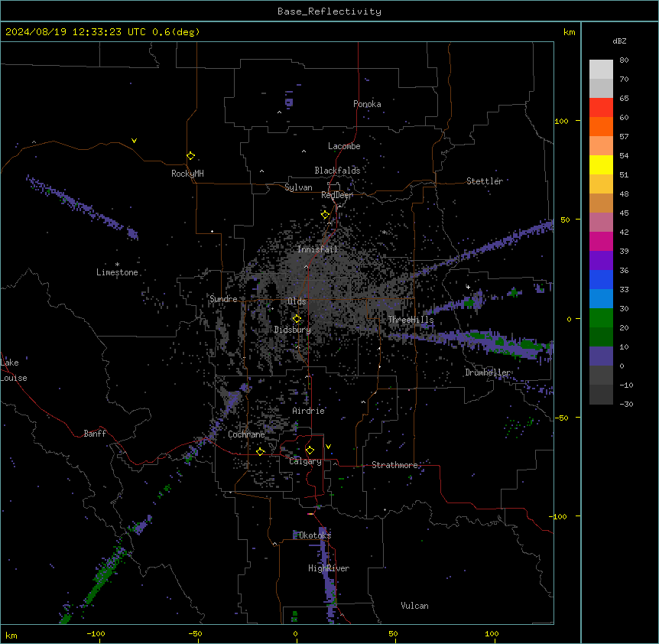Screen dimensions: 659x644
Task: Select the HighRiver label
Action: [x=329, y=568]
